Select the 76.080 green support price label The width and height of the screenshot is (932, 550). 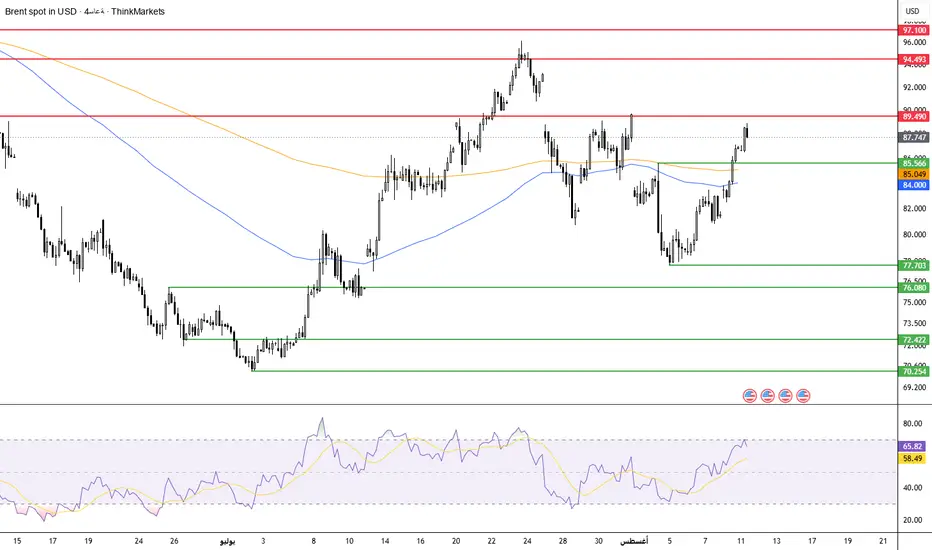click(914, 288)
